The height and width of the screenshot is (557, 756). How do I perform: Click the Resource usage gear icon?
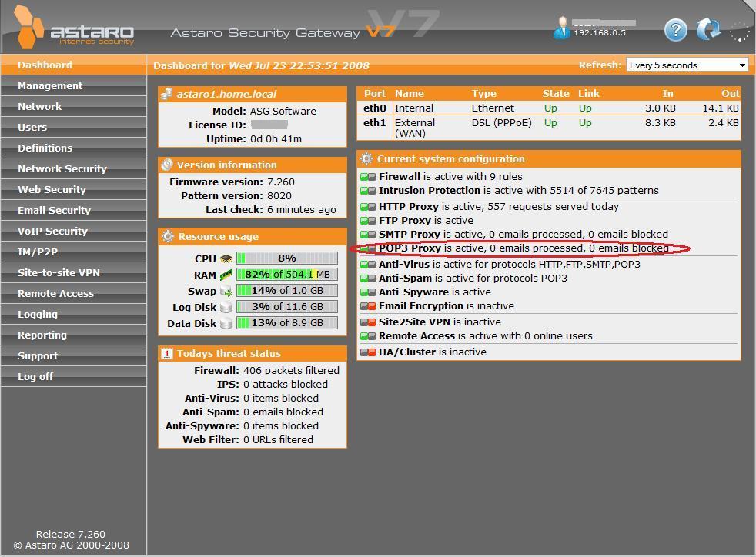coord(168,236)
